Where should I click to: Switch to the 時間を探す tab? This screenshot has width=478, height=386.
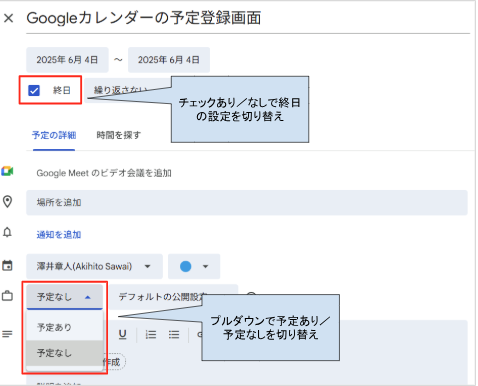tap(119, 135)
